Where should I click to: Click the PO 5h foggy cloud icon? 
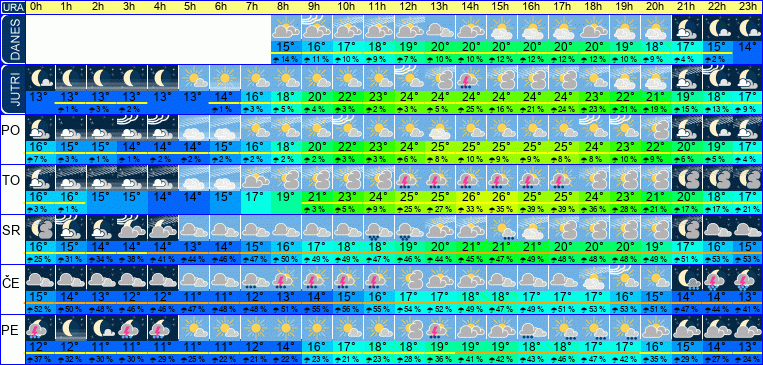194,128
